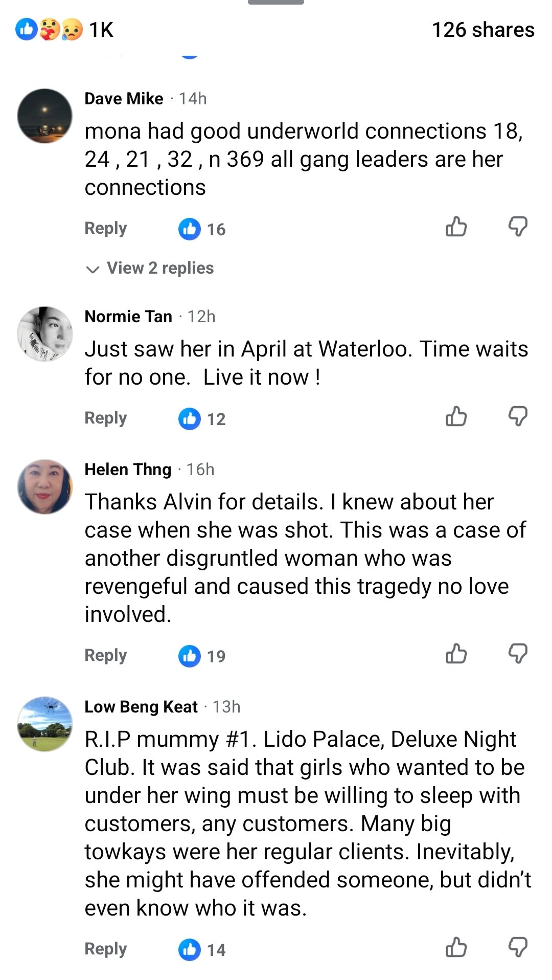The width and height of the screenshot is (552, 980).
Task: Expand View 2 replies under Dave Mike
Action: pyautogui.click(x=150, y=268)
